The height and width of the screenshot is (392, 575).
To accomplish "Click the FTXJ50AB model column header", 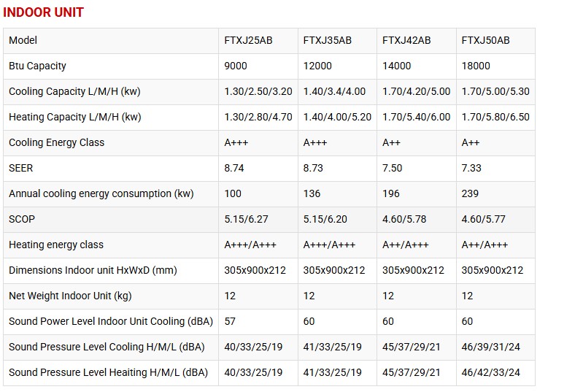I will click(485, 40).
